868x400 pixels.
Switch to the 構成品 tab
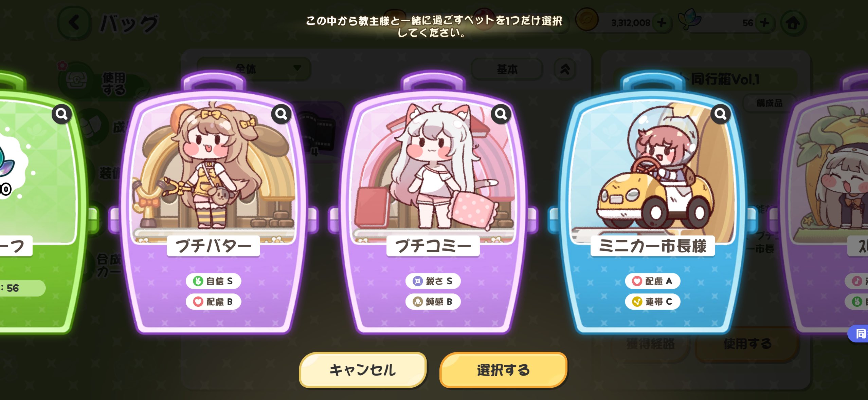click(x=770, y=103)
